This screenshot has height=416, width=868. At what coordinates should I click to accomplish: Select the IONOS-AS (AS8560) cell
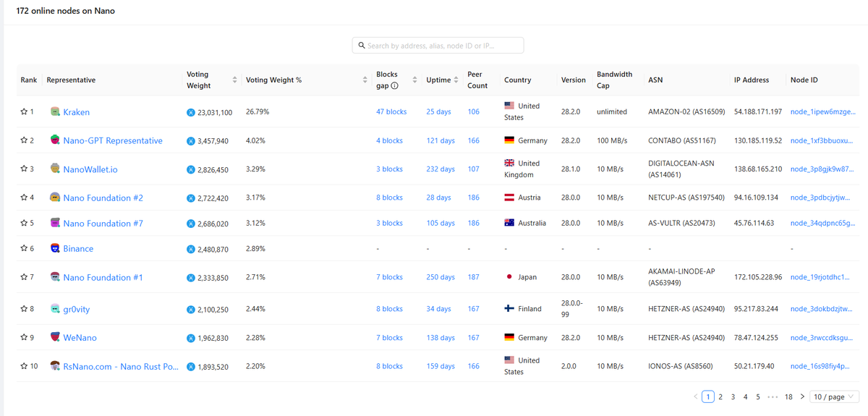click(x=680, y=367)
